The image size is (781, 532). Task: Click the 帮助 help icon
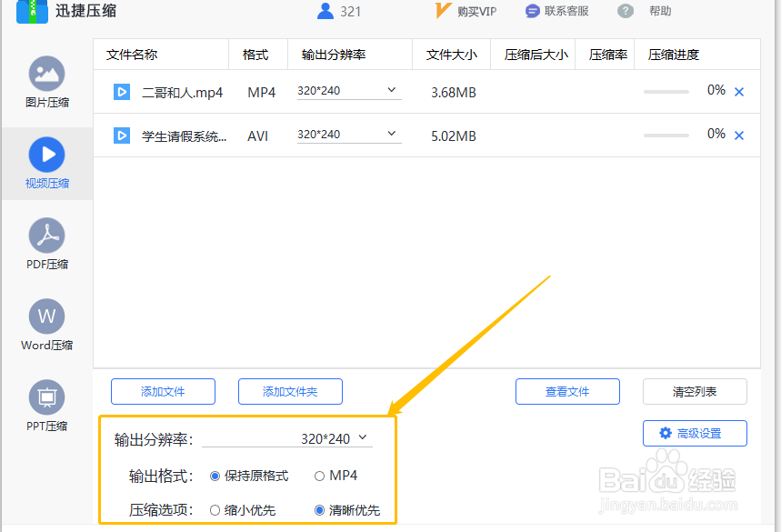coord(626,12)
